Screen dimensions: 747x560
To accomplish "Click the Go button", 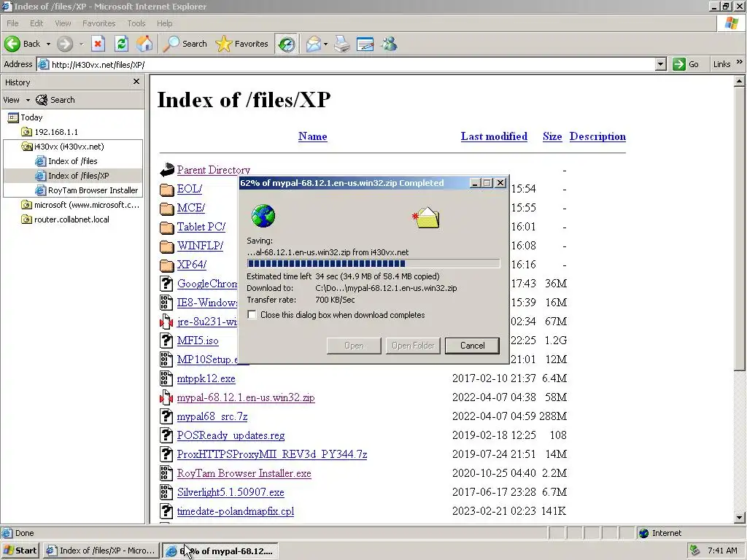I will (x=686, y=64).
